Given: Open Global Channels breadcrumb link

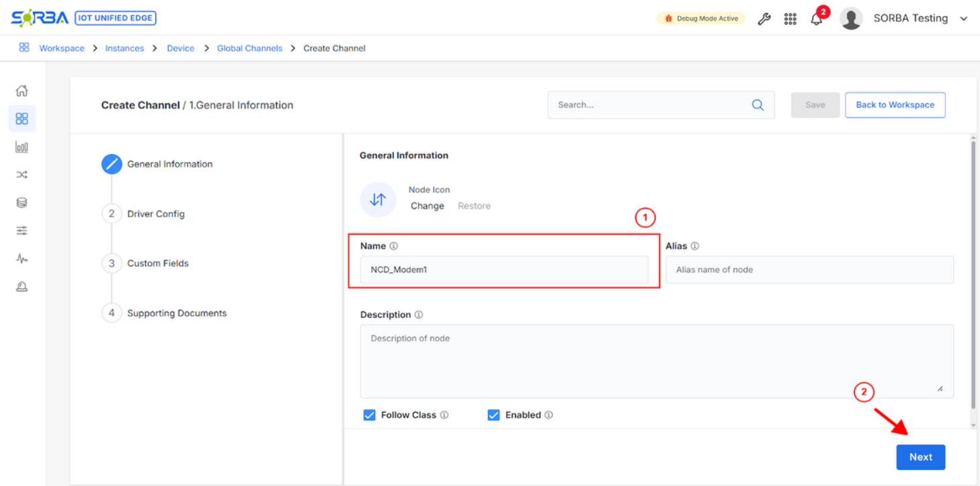Looking at the screenshot, I should coord(249,48).
